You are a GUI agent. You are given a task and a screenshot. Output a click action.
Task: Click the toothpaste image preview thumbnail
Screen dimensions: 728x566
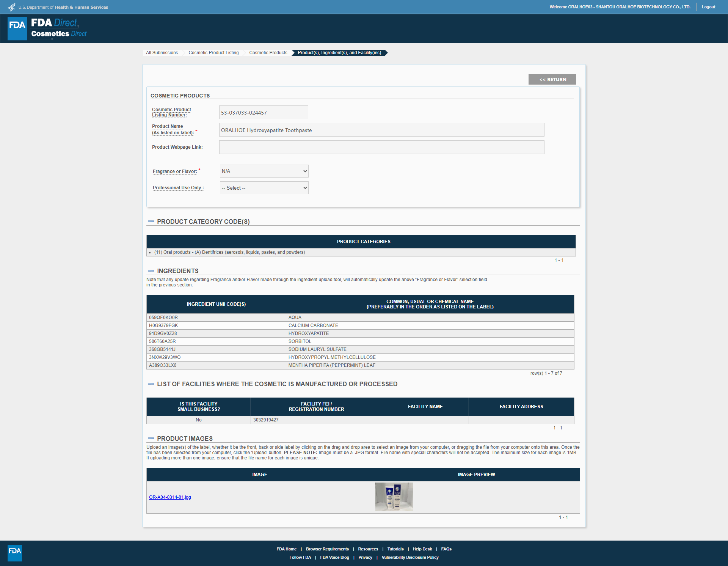(x=394, y=497)
